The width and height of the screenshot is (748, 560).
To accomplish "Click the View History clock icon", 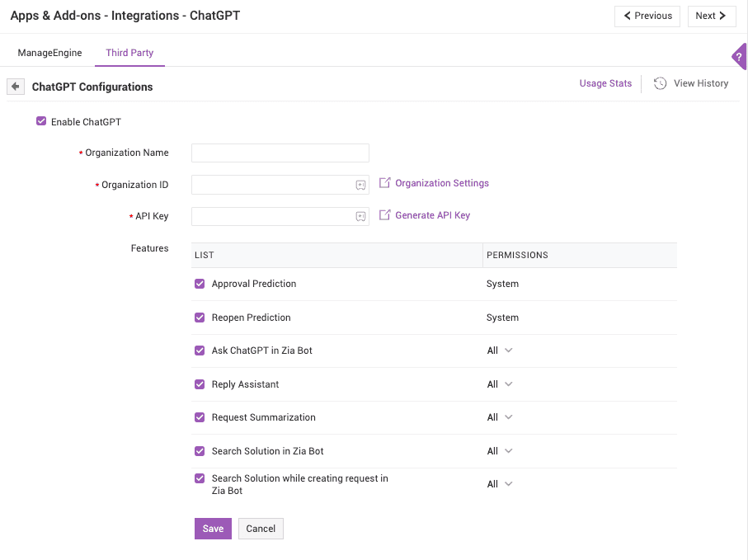I will point(660,83).
